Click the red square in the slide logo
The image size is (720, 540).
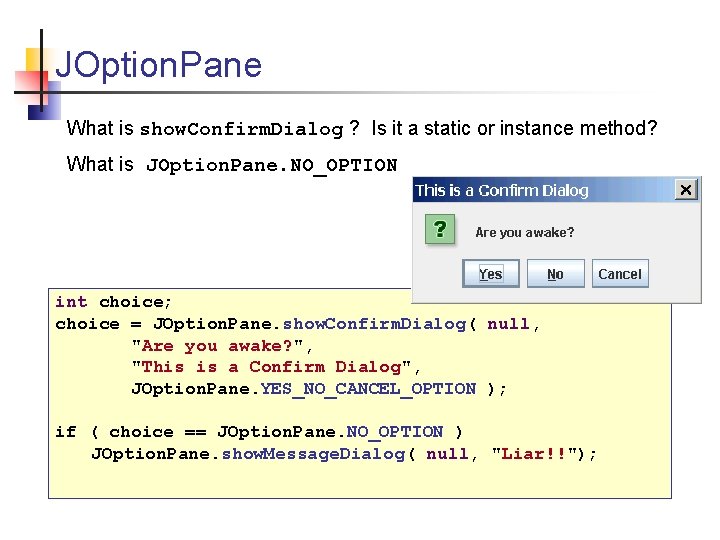point(28,86)
